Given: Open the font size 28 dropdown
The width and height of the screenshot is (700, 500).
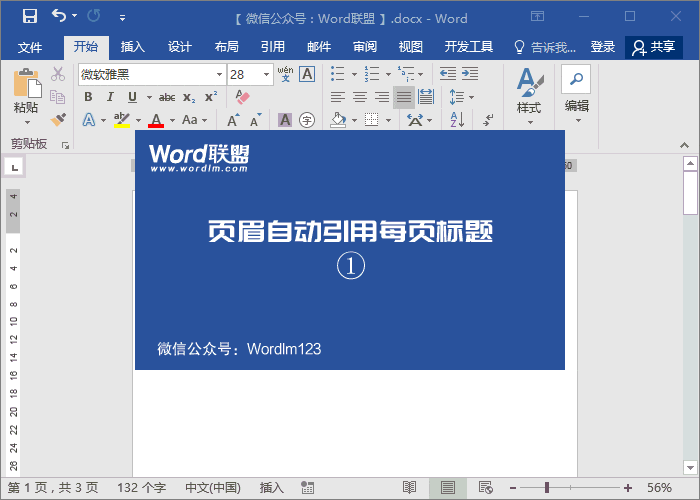Looking at the screenshot, I should [x=266, y=75].
